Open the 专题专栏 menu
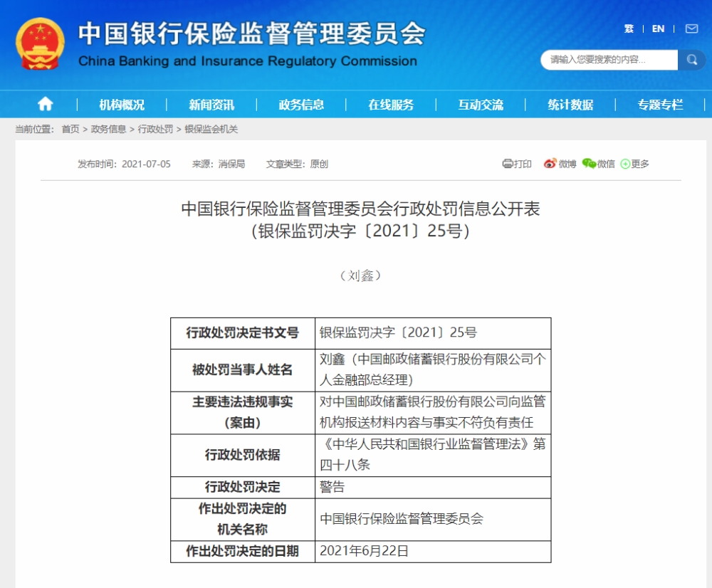The height and width of the screenshot is (588, 712). point(660,105)
